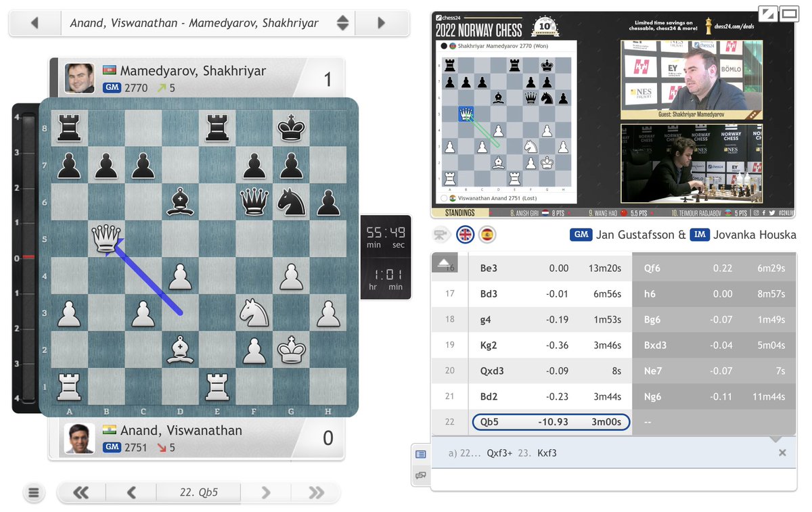Viewport: 812px width, 512px height.
Task: Click the black king on g8
Action: (x=290, y=129)
